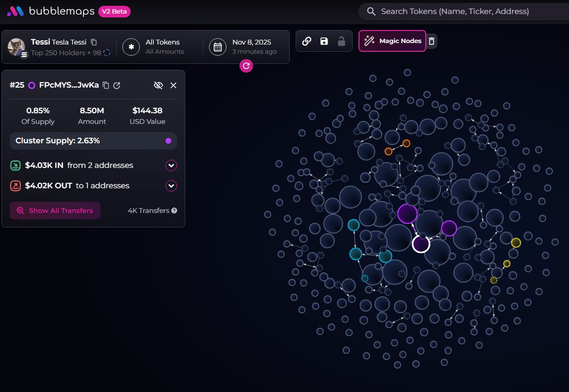
Task: Open wallet address in external explorer
Action: coord(117,85)
